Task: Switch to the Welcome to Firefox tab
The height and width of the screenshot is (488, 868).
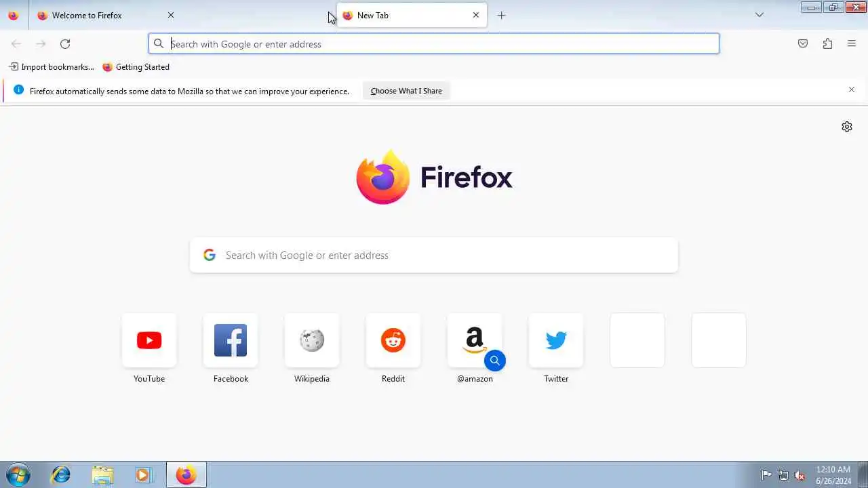Action: 107,15
